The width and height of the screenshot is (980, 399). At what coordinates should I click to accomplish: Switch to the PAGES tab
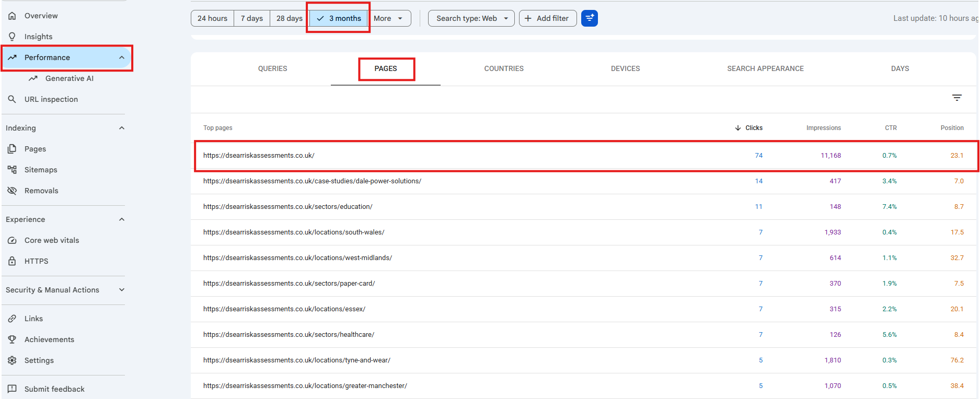click(x=386, y=68)
